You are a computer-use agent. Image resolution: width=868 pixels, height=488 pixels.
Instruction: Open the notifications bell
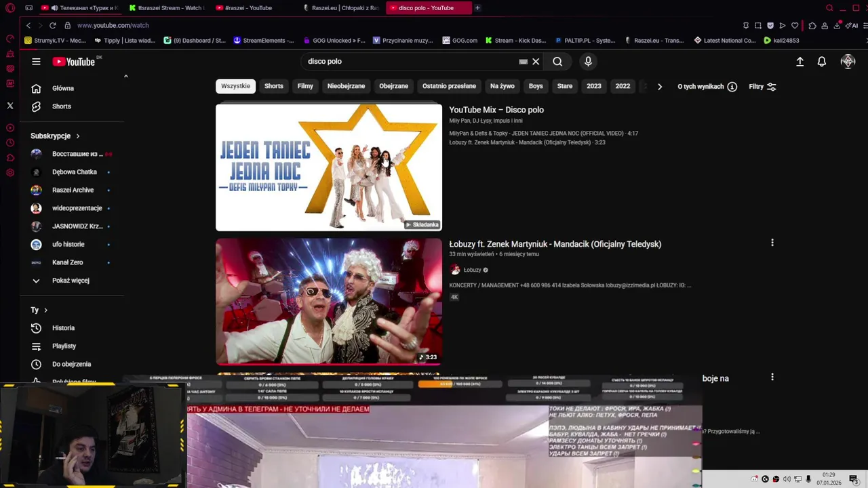(x=821, y=62)
